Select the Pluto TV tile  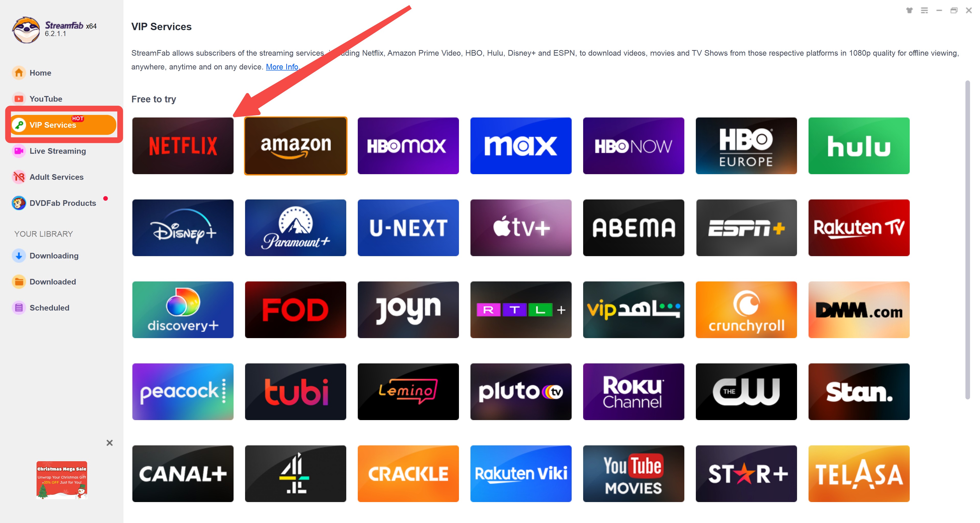pos(521,392)
